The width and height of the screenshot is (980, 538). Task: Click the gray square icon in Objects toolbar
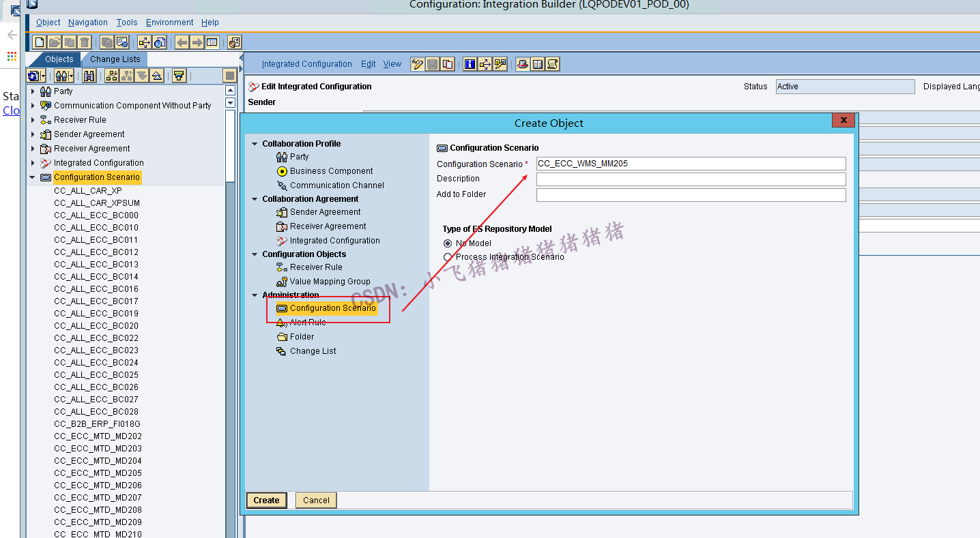tap(230, 76)
